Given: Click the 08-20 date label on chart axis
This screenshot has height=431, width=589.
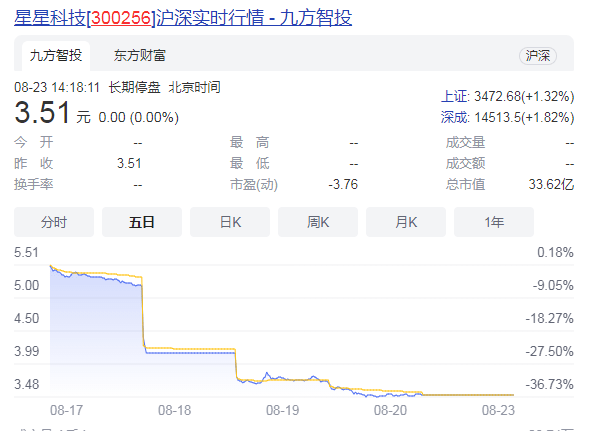Looking at the screenshot, I should tap(390, 410).
